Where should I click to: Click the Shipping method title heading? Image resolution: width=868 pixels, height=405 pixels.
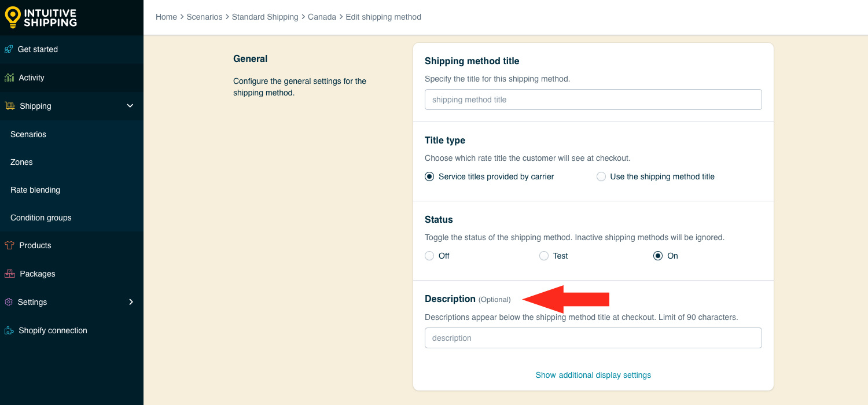pos(472,61)
